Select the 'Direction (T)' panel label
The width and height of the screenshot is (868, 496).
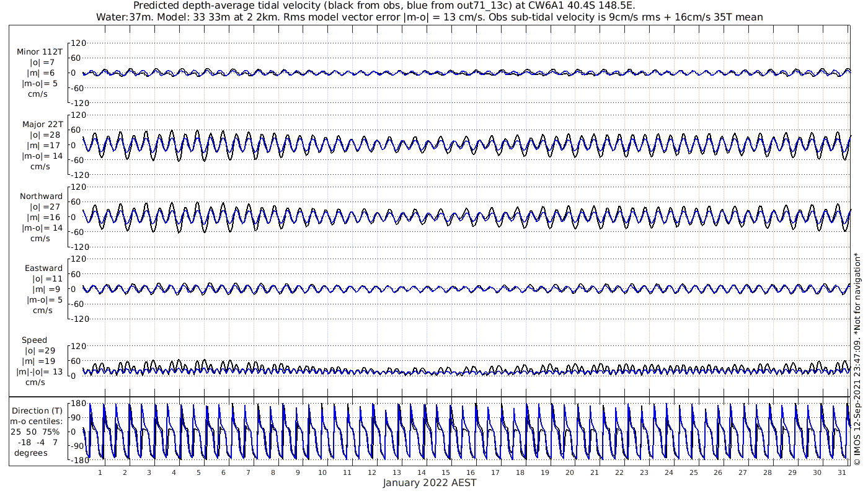click(x=37, y=410)
